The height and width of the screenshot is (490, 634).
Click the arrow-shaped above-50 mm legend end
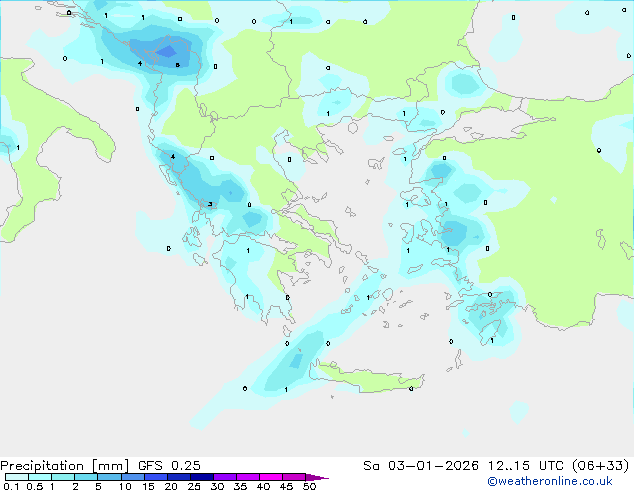[x=317, y=477]
